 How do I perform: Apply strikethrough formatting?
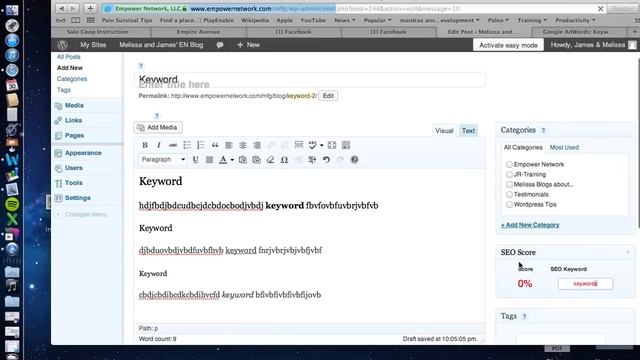[x=173, y=145]
